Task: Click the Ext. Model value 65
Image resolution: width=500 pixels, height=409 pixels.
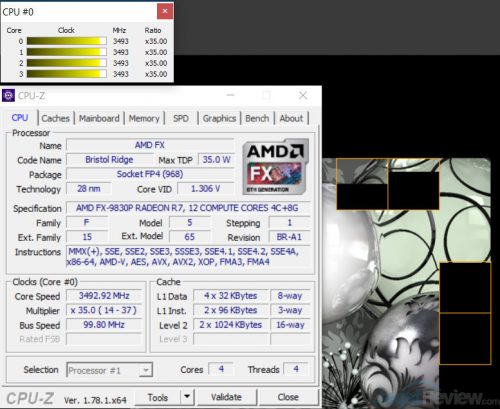Action: point(190,237)
